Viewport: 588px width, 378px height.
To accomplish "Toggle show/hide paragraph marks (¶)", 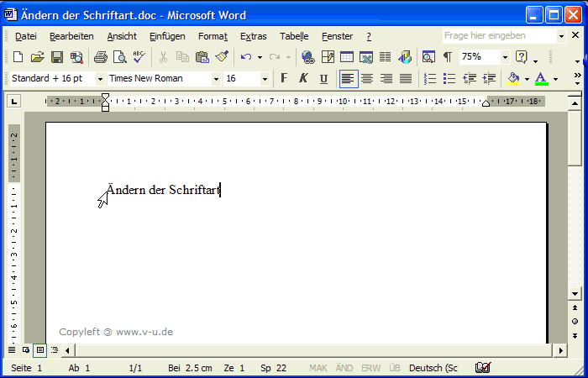I will [x=448, y=57].
